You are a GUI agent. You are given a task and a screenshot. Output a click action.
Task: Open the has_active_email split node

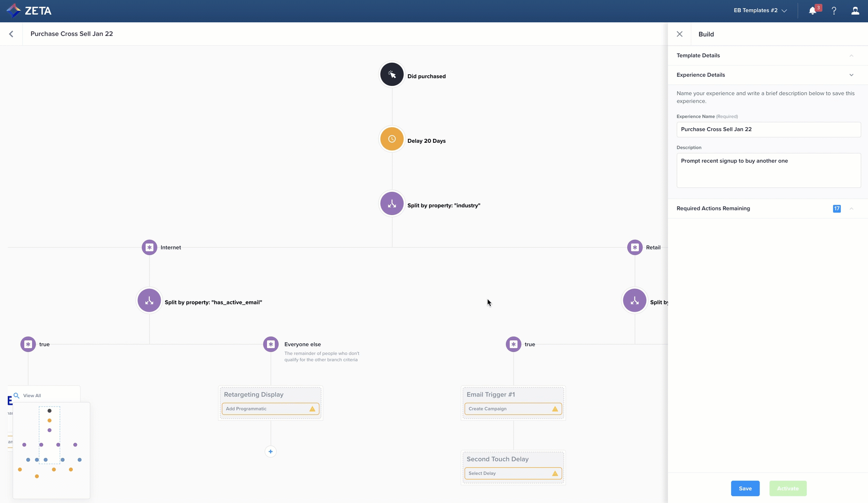[150, 301]
